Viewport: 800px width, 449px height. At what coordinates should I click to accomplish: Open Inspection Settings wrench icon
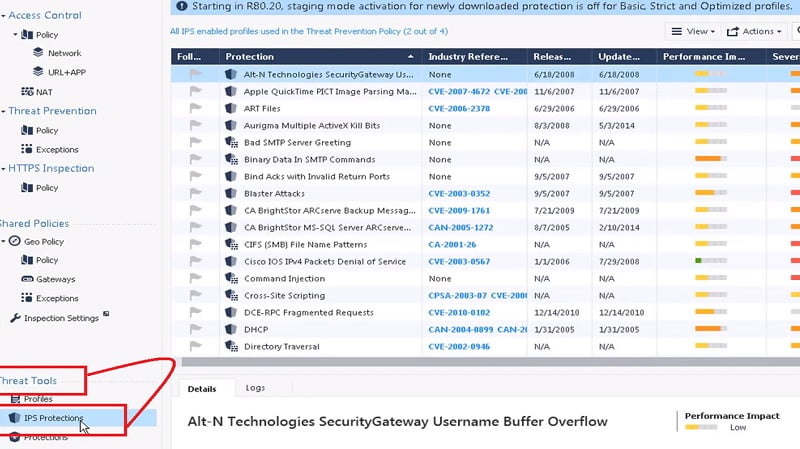pyautogui.click(x=15, y=318)
